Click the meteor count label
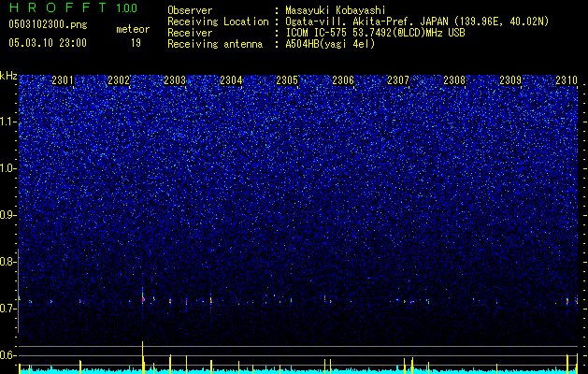The width and height of the screenshot is (588, 374). tap(133, 29)
